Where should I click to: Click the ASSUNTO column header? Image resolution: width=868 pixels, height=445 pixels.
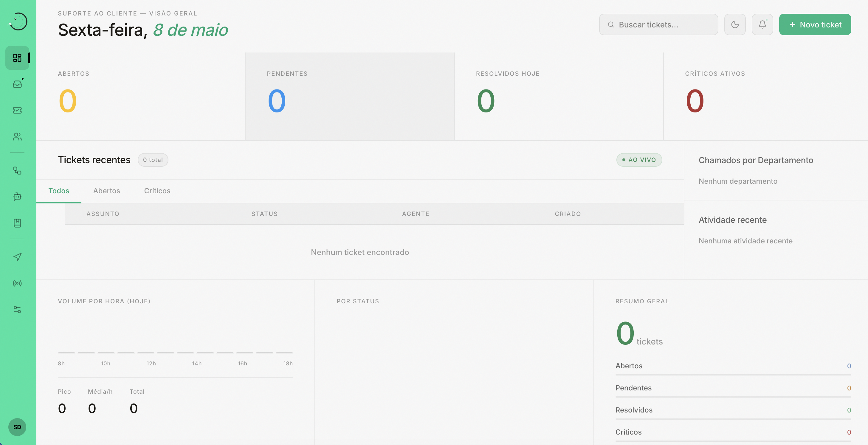[x=103, y=214]
